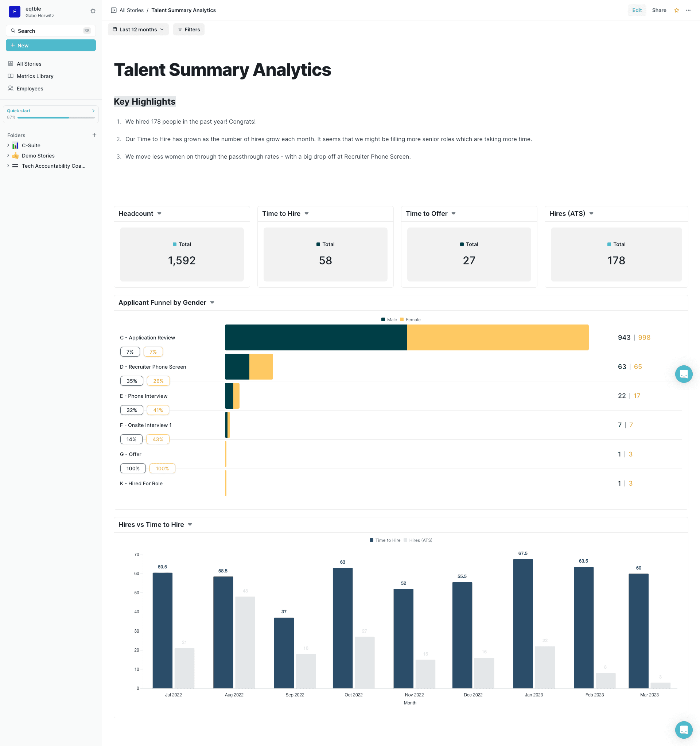Star this story as favorite

676,11
